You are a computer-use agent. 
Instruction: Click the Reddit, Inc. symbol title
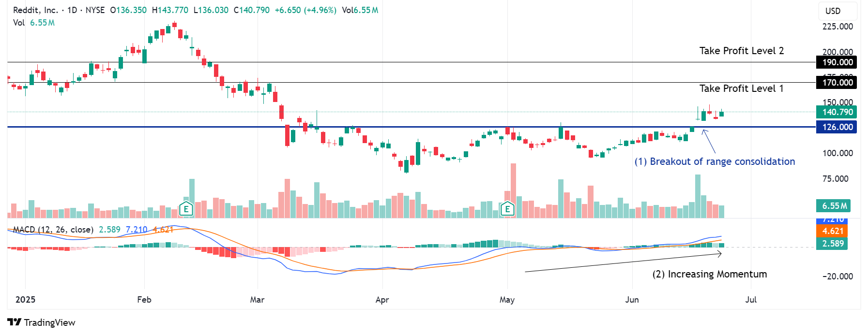pyautogui.click(x=35, y=10)
